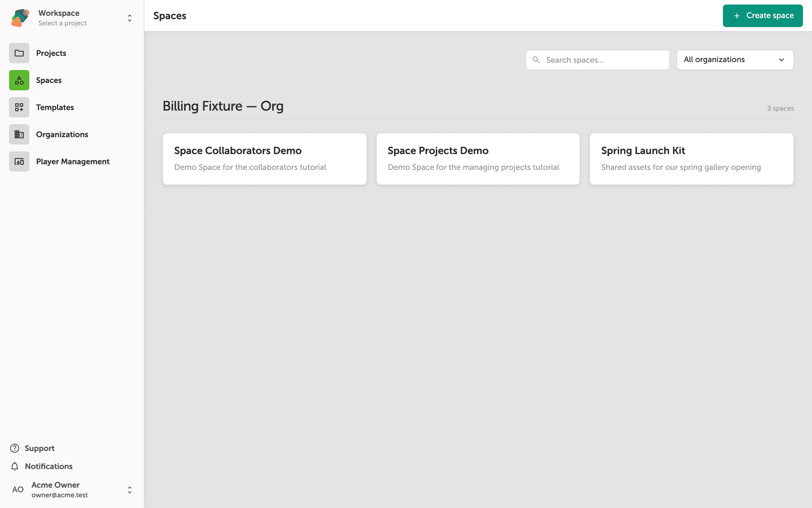Click the plus icon on Create space
The height and width of the screenshot is (508, 812).
pos(737,16)
